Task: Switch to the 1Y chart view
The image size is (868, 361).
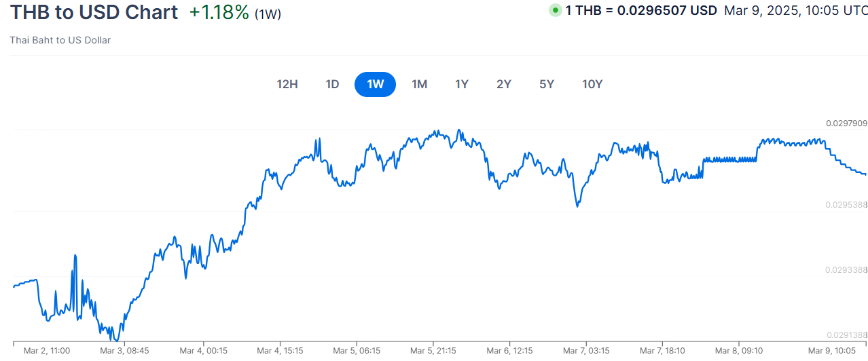Action: (462, 85)
